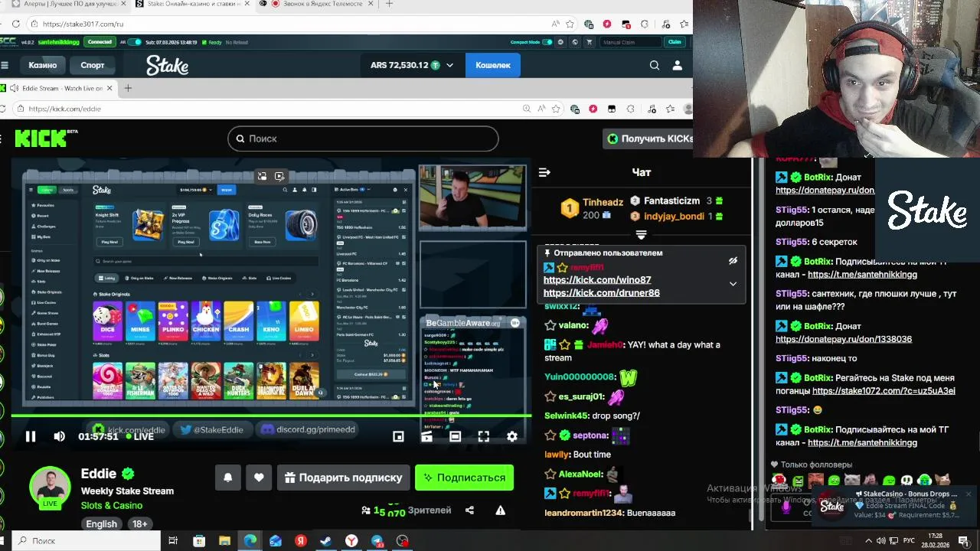Create a clip from the stream
The image size is (980, 551).
(x=426, y=436)
